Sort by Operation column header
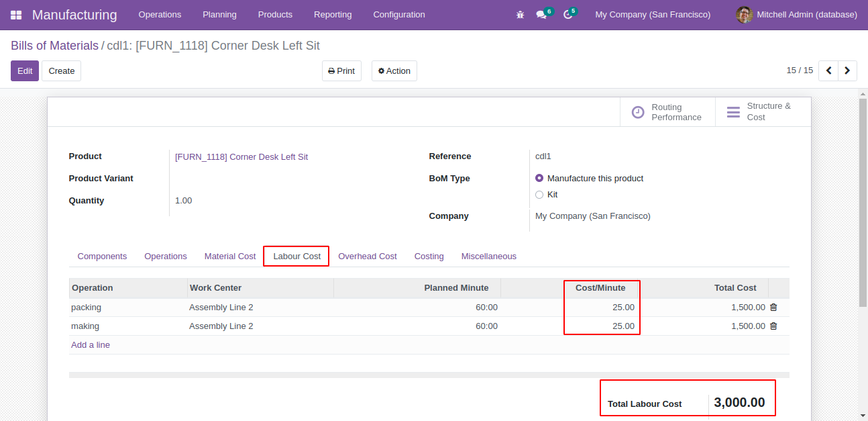This screenshot has width=868, height=421. [128, 288]
